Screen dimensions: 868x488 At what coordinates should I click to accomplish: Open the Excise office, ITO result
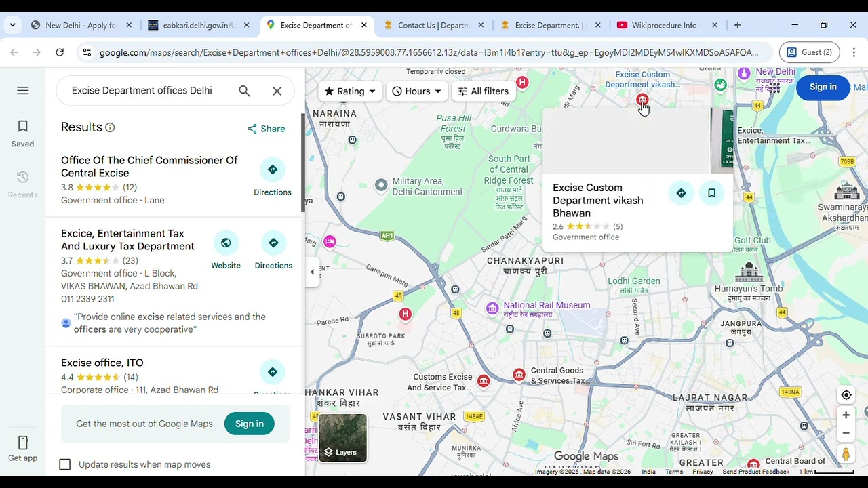coord(102,363)
